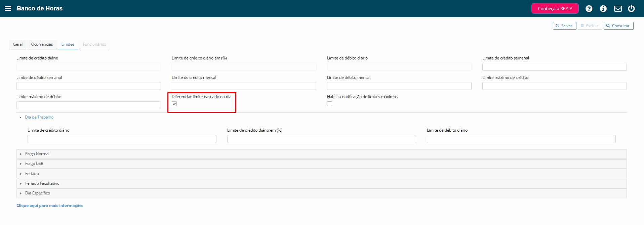Select the Funcionários tab
The width and height of the screenshot is (644, 225).
click(94, 44)
